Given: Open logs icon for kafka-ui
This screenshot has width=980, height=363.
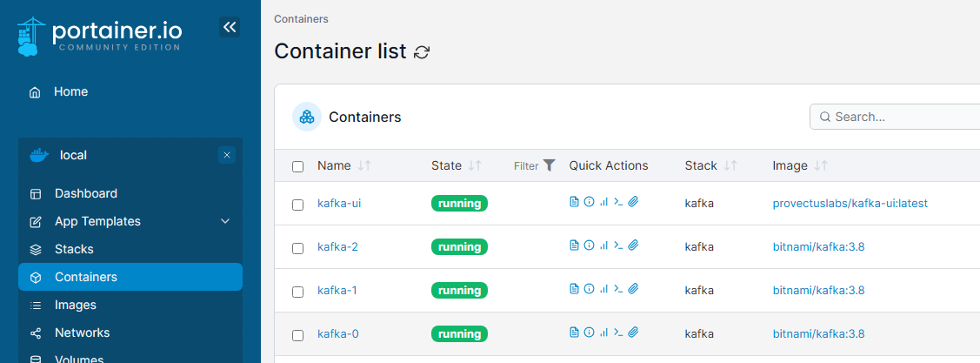Looking at the screenshot, I should pyautogui.click(x=574, y=202).
